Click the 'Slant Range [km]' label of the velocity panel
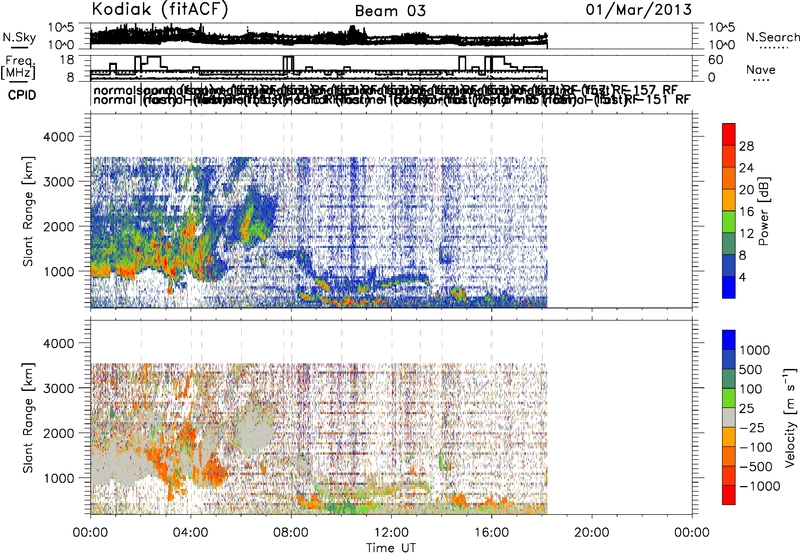This screenshot has width=800, height=554. point(29,417)
